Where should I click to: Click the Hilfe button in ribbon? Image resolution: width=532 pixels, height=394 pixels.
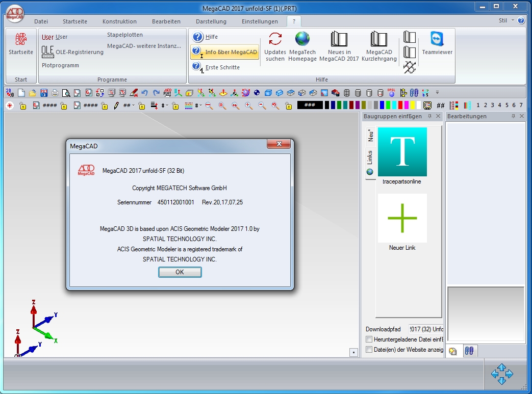pyautogui.click(x=205, y=37)
